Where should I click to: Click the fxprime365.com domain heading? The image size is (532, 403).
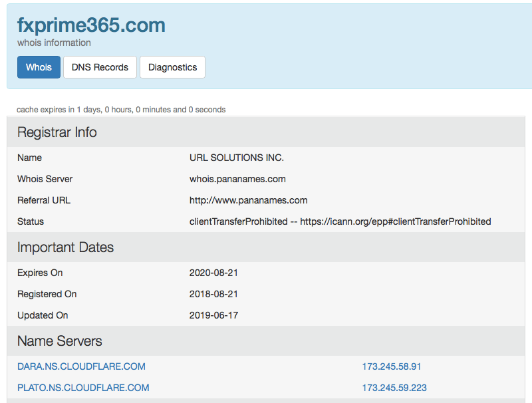[x=91, y=25]
